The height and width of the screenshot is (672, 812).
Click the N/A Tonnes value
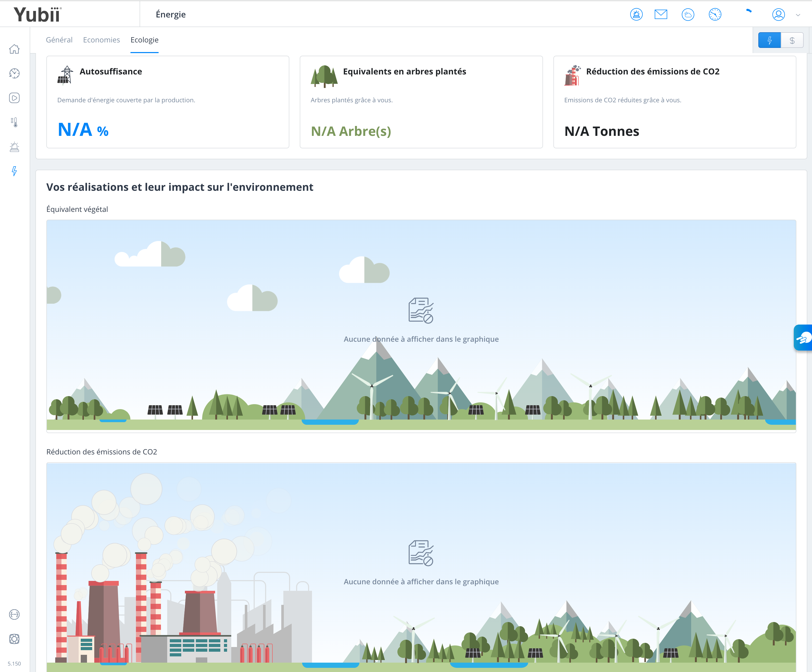[602, 131]
